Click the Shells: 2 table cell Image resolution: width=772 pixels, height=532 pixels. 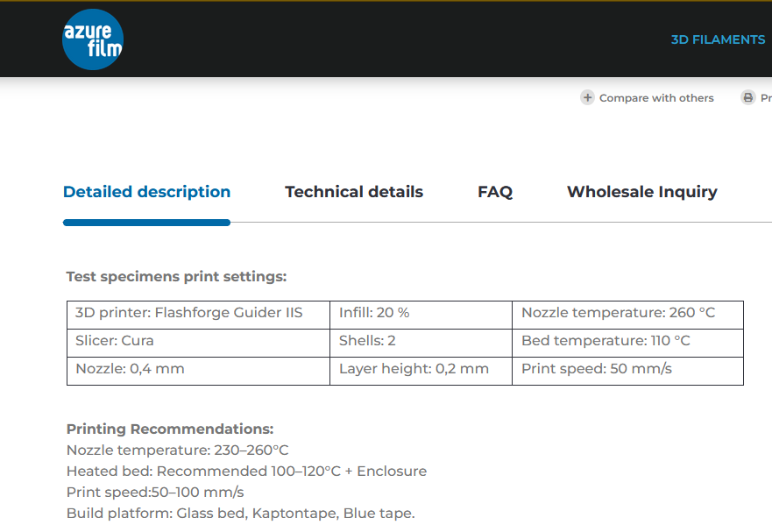(x=421, y=343)
